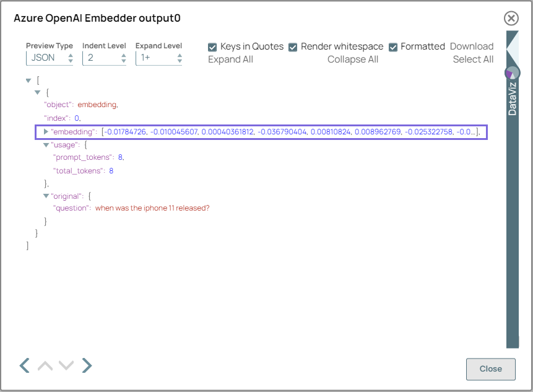The image size is (533, 392).
Task: Navigate back using the left chevron arrow
Action: (x=24, y=365)
